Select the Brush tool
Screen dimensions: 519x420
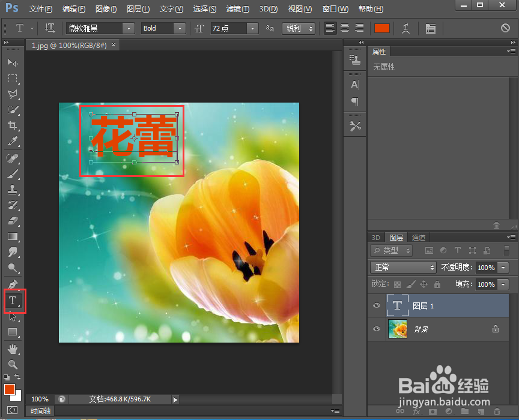click(13, 174)
